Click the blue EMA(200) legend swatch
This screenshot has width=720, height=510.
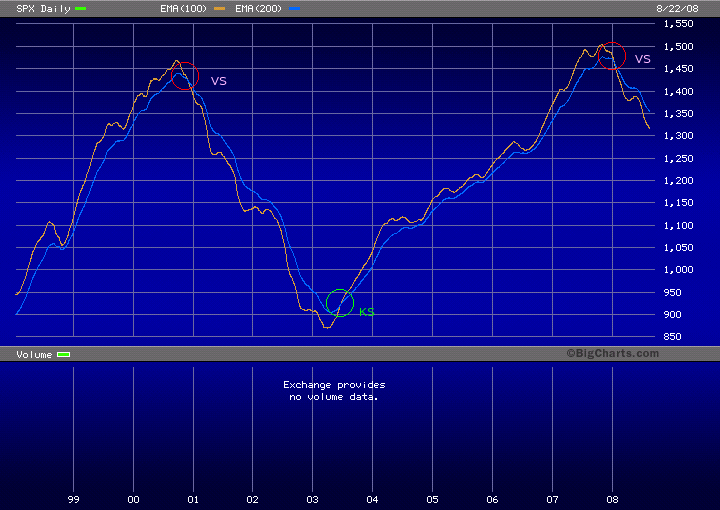click(294, 9)
